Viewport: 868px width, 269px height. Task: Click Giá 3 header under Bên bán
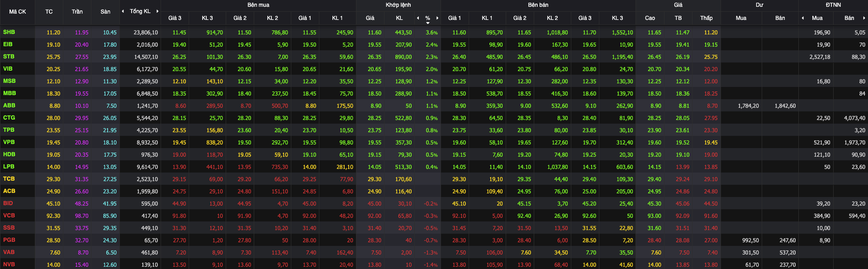(585, 18)
